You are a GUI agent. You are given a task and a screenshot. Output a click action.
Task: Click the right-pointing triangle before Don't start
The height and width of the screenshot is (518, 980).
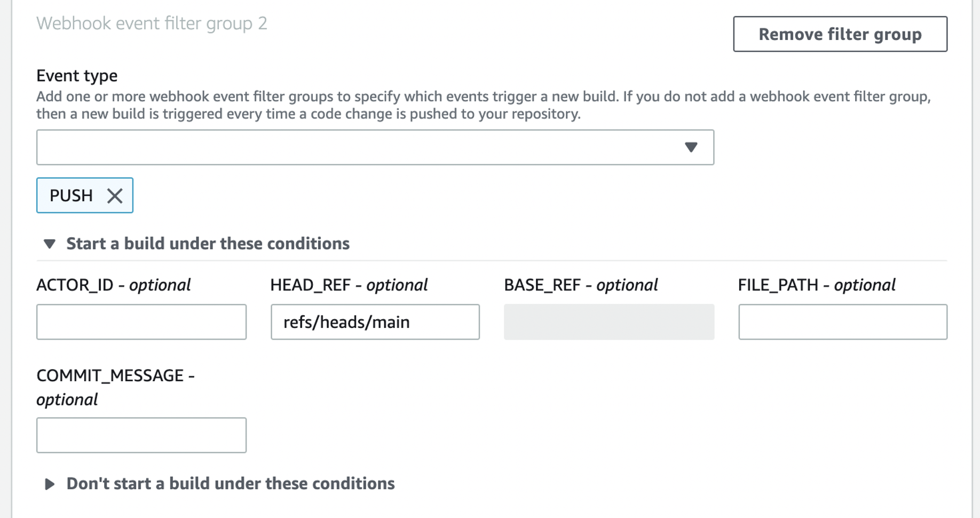50,484
